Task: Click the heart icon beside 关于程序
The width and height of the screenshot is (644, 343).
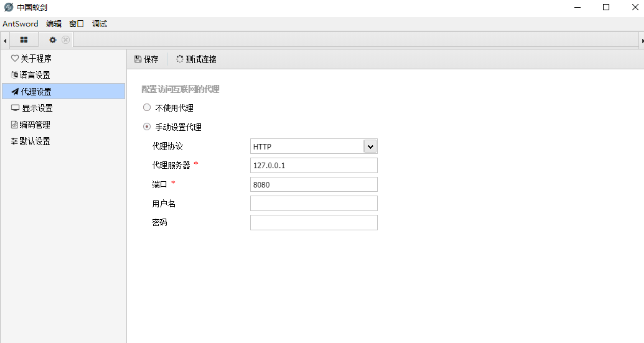Action: 15,59
